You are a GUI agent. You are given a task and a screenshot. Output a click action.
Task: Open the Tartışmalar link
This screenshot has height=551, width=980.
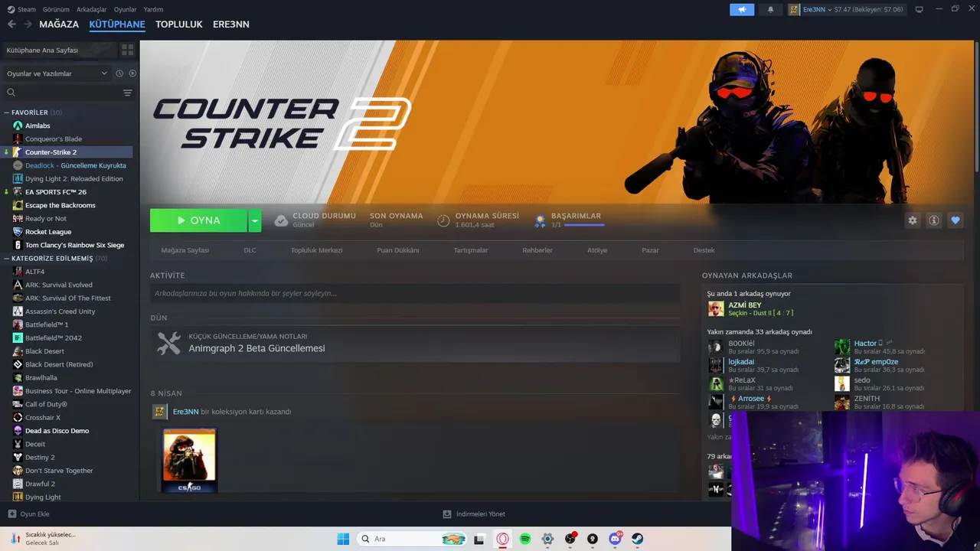click(x=471, y=250)
